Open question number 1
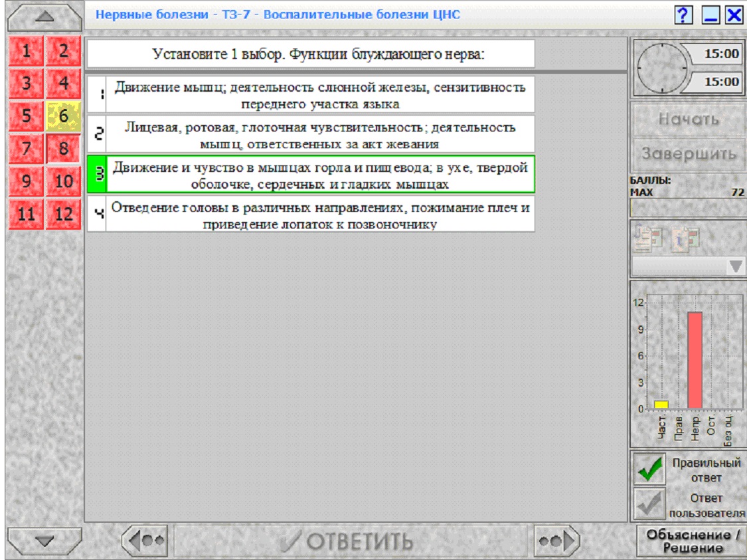Viewport: 747px width, 560px height. [26, 50]
